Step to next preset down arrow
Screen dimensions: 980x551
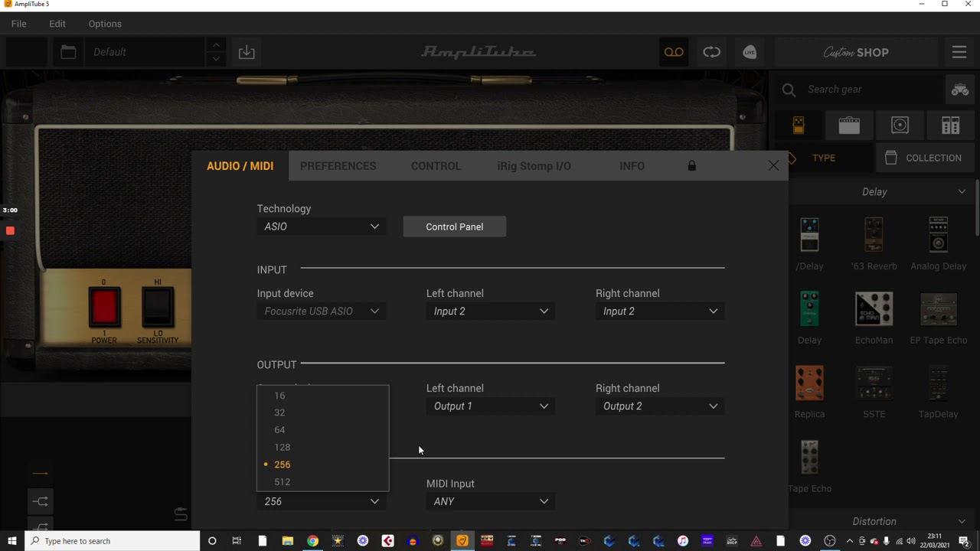216,59
